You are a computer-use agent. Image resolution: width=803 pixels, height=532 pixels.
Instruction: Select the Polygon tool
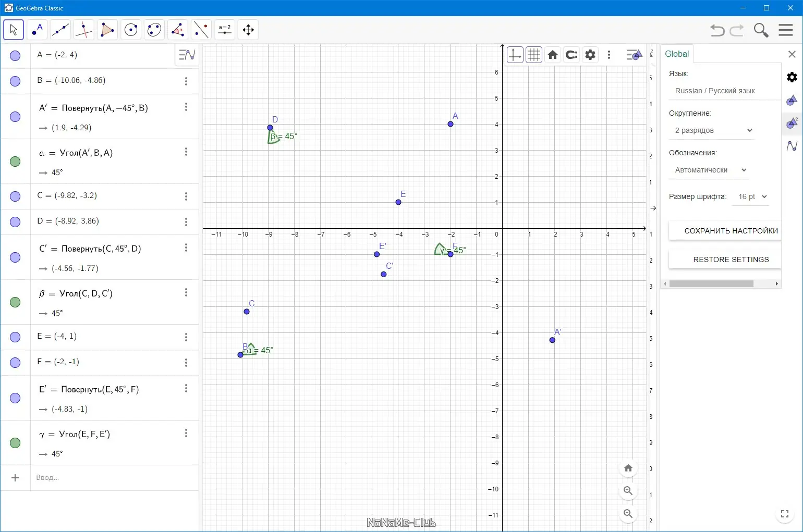click(107, 30)
